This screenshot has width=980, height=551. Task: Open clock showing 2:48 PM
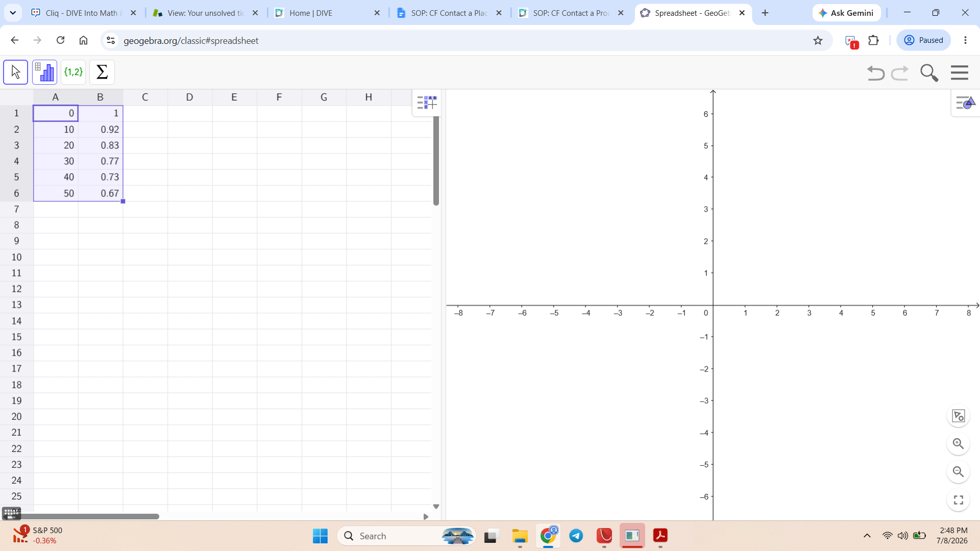coord(952,536)
